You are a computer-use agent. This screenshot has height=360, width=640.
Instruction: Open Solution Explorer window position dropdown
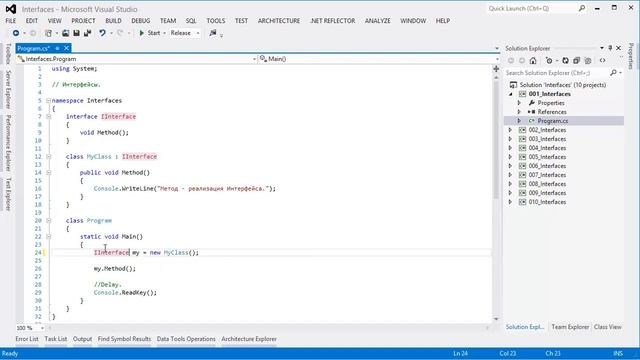pyautogui.click(x=602, y=48)
